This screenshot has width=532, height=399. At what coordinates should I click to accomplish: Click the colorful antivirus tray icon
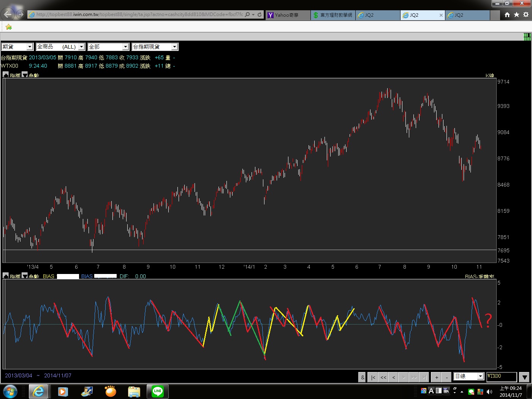click(x=480, y=391)
